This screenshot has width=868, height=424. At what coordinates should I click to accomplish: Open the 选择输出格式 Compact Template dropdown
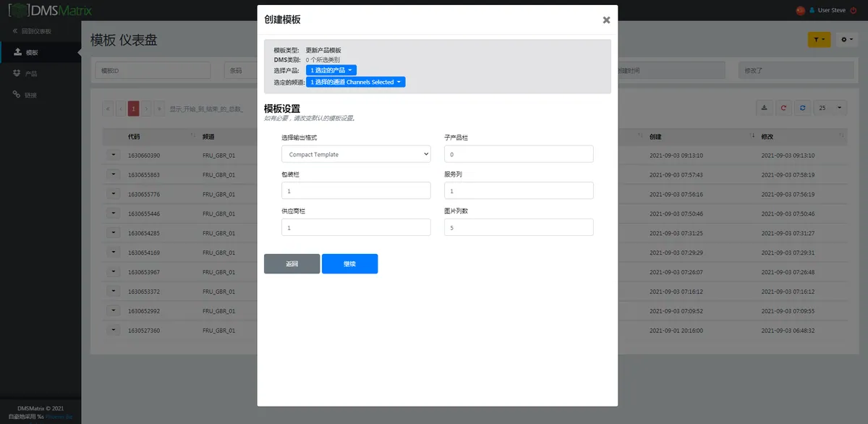click(x=356, y=154)
